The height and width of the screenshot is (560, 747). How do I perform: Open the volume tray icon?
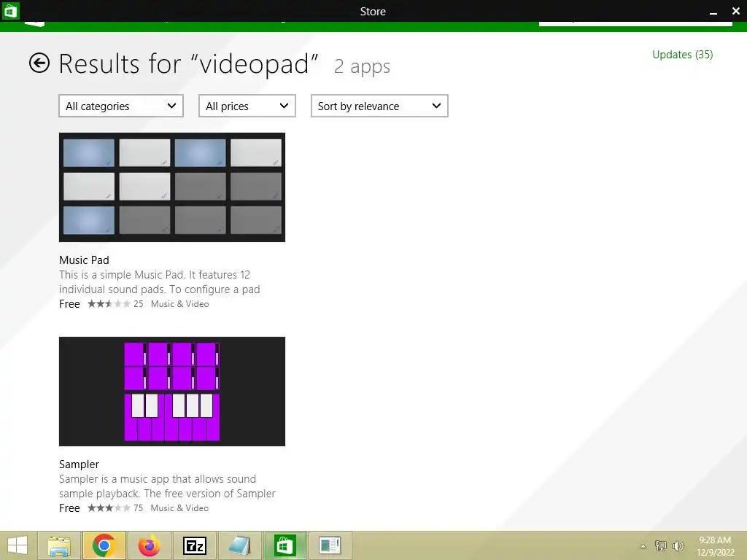tap(678, 545)
